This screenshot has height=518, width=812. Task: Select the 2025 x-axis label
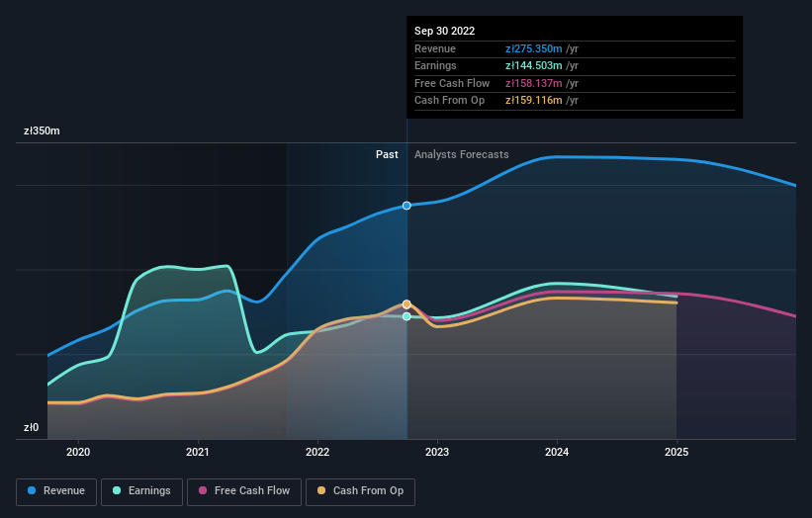[x=677, y=453]
